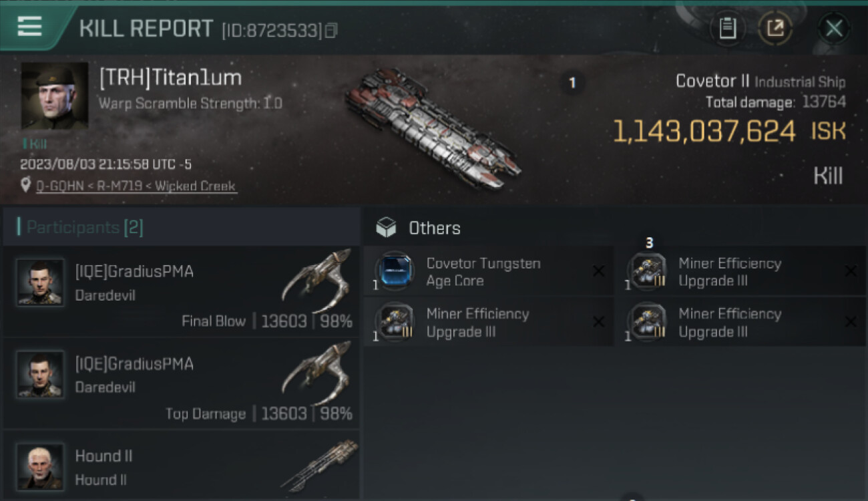Open the hamburger menu
Screen dimensions: 868x501
point(30,27)
